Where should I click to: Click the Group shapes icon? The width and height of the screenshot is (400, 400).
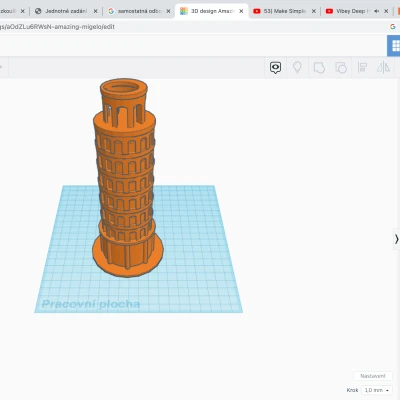319,68
